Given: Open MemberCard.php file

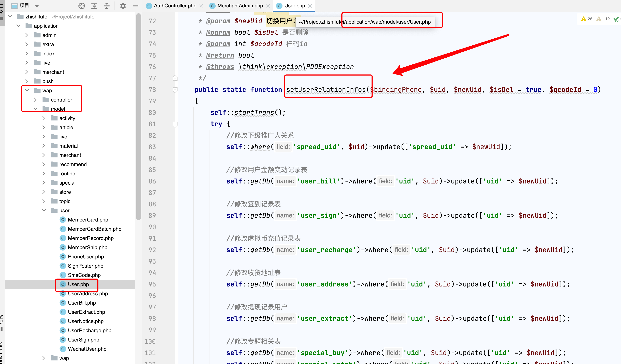Looking at the screenshot, I should [x=88, y=219].
